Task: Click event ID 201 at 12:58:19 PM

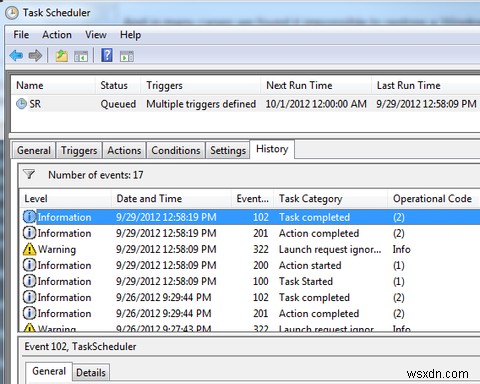Action: pyautogui.click(x=261, y=233)
